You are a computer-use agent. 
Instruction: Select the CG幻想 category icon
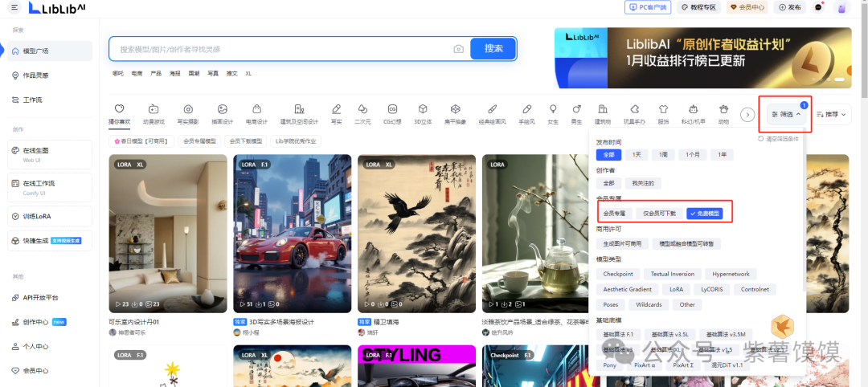[392, 109]
